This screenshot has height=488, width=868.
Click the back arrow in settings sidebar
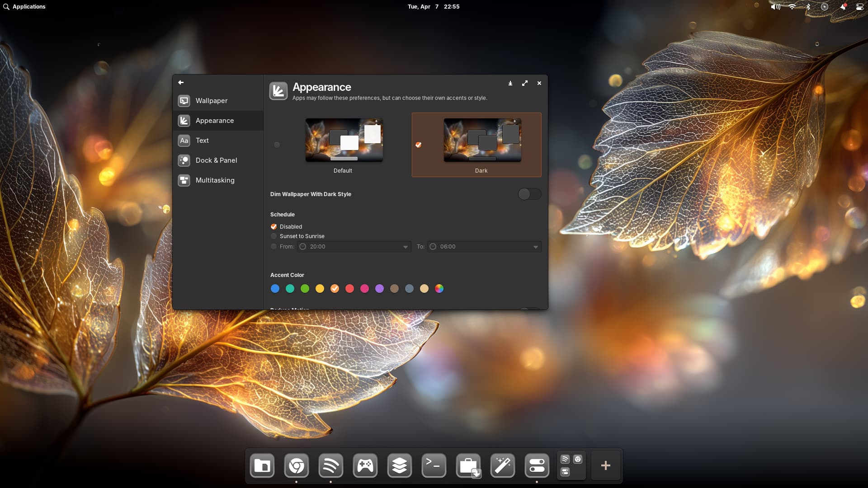(x=181, y=82)
